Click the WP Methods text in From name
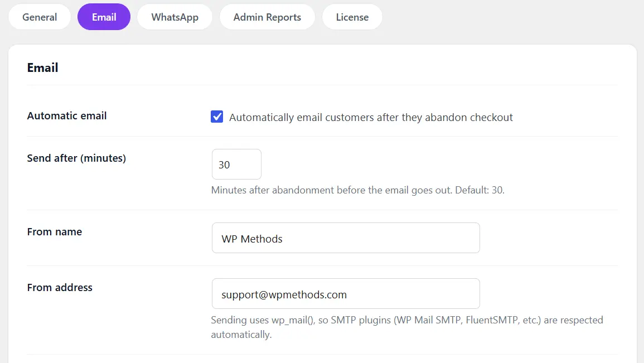Viewport: 644px width, 363px height. 252,239
